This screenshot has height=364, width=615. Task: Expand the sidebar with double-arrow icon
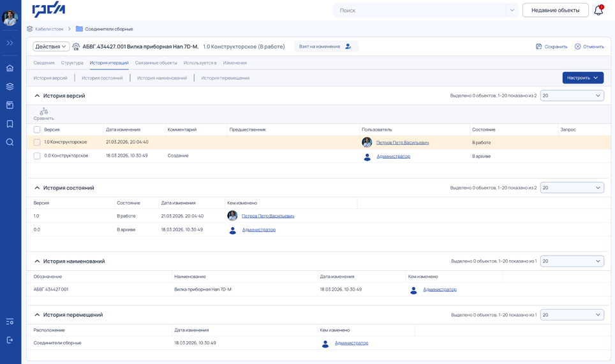click(x=10, y=43)
